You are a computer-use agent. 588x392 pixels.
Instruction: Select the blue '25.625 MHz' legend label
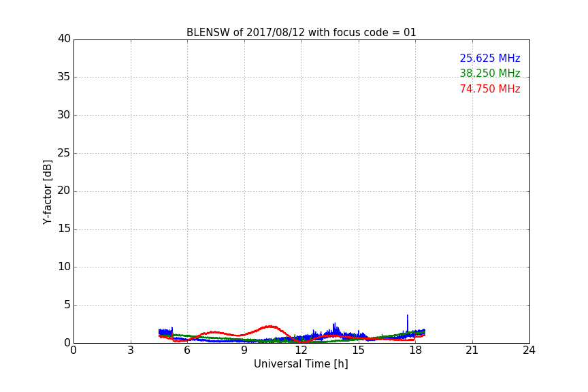point(490,58)
